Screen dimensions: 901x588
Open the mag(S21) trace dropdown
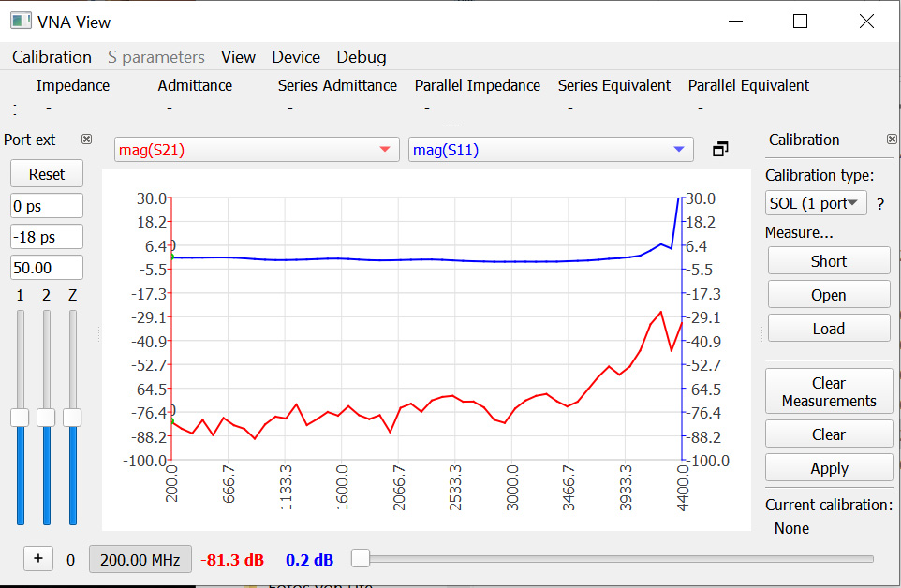[256, 150]
